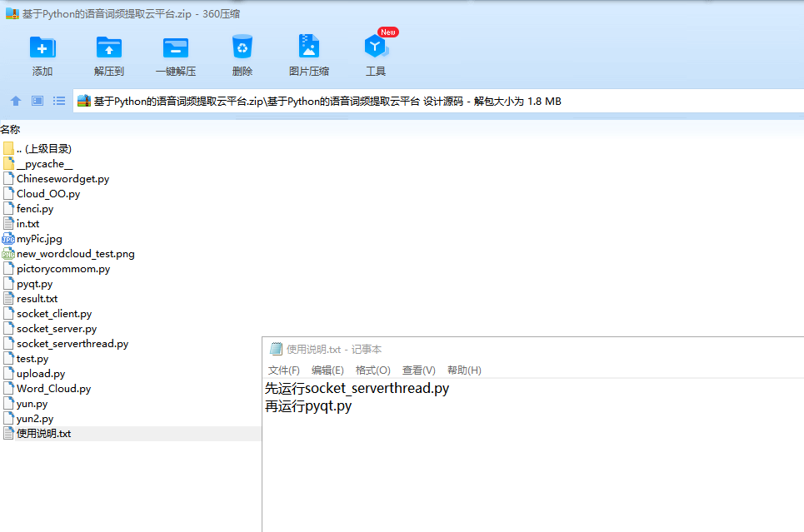The width and height of the screenshot is (804, 532).
Task: Select 'test.py' file name
Action: 32,358
